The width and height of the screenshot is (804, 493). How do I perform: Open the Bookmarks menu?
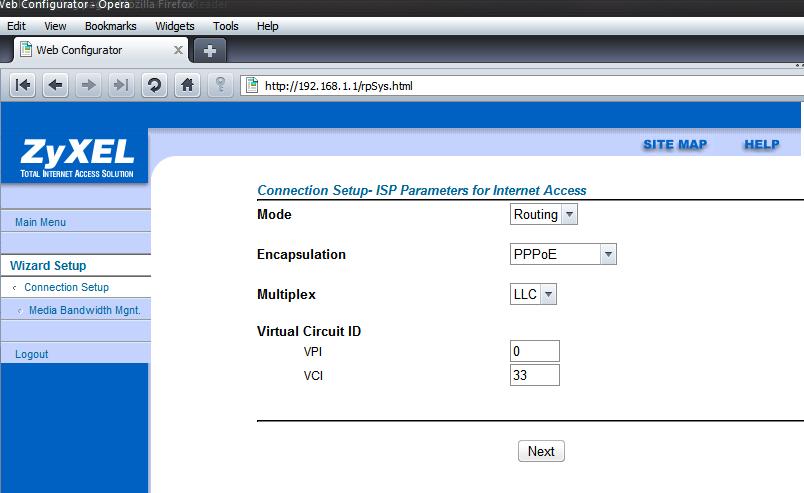pos(111,26)
